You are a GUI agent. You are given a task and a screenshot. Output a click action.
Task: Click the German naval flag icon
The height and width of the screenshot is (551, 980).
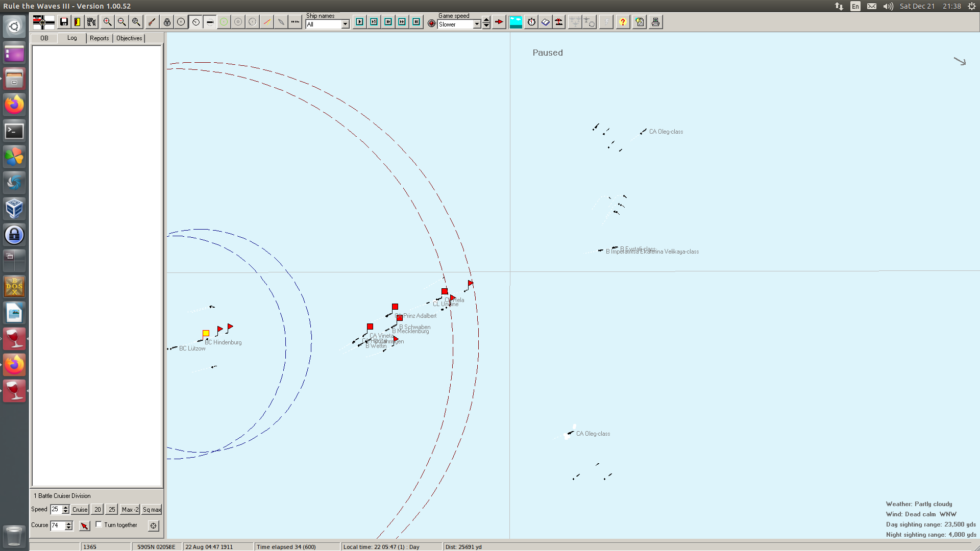(x=43, y=22)
